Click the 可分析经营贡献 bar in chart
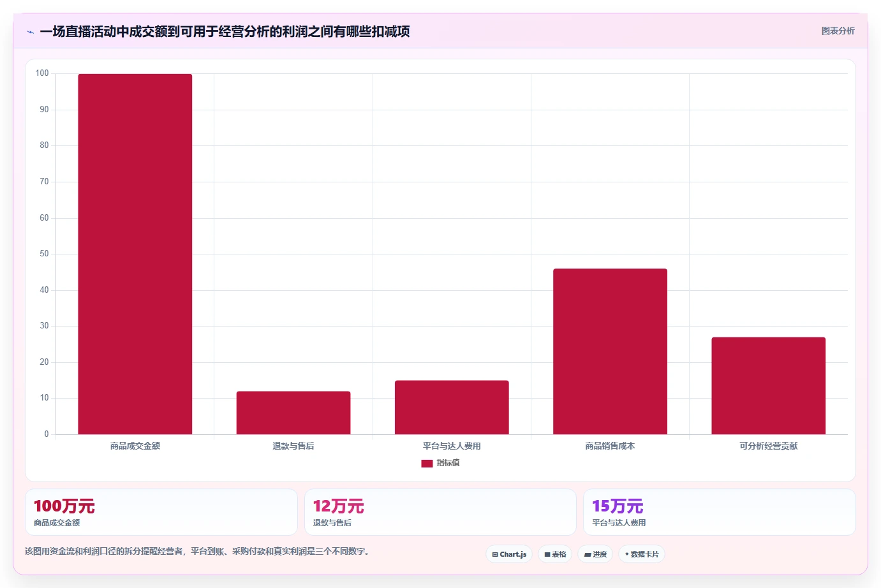 coord(769,386)
